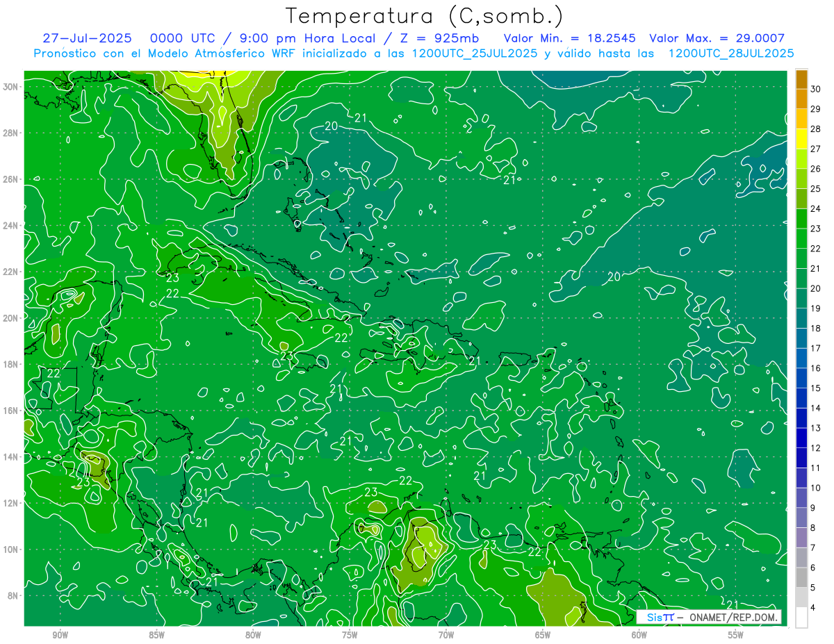
Task: Click the lime legend band between 26 and 27
Action: click(x=801, y=158)
